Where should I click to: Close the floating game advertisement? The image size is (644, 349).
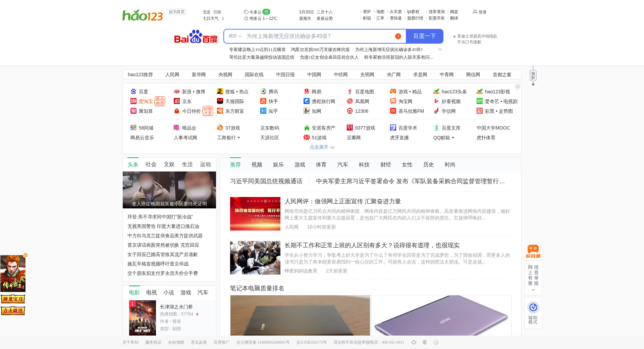point(25,255)
